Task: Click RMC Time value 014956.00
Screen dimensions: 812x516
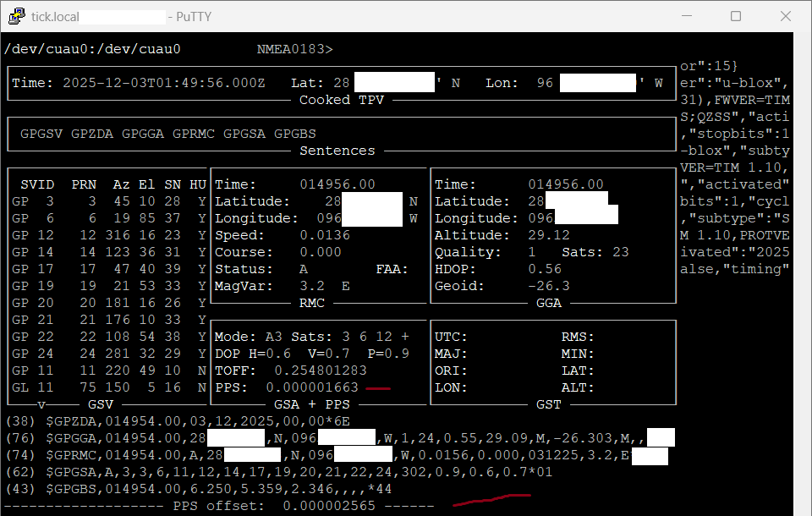Action: coord(337,184)
